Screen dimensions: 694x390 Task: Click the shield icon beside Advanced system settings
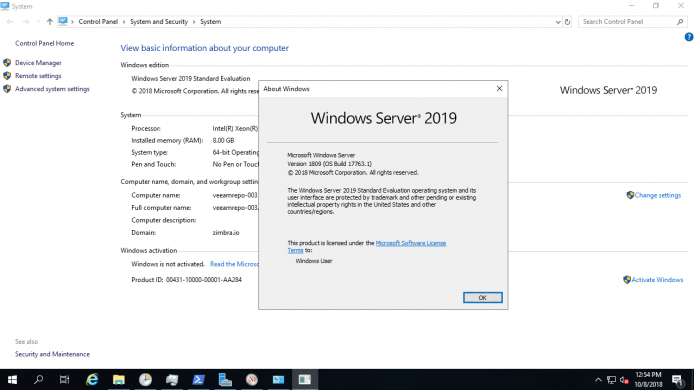pos(7,89)
